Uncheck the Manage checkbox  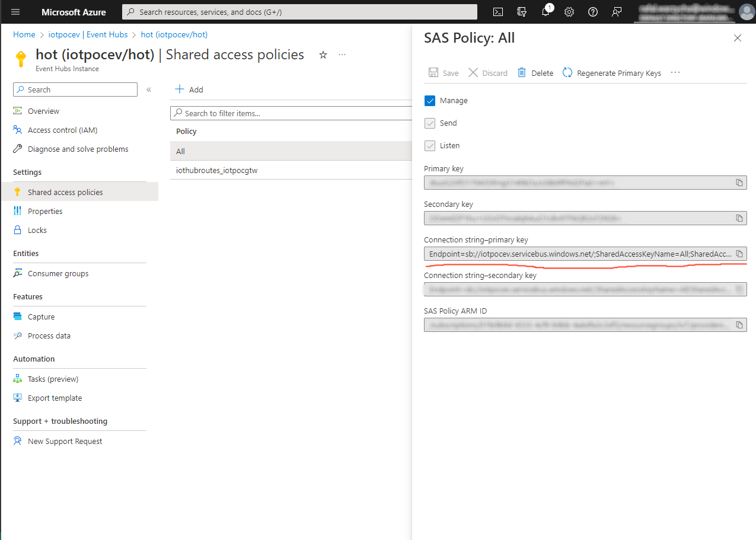click(430, 101)
